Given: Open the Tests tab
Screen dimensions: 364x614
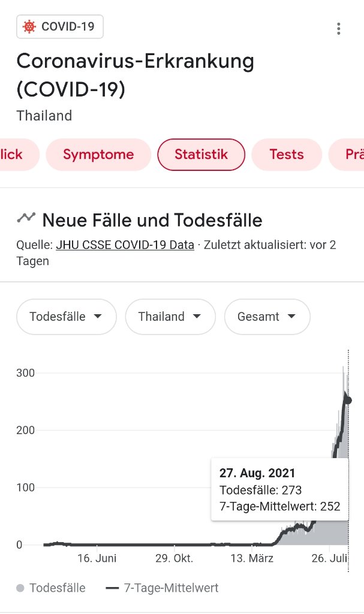Looking at the screenshot, I should (x=287, y=155).
